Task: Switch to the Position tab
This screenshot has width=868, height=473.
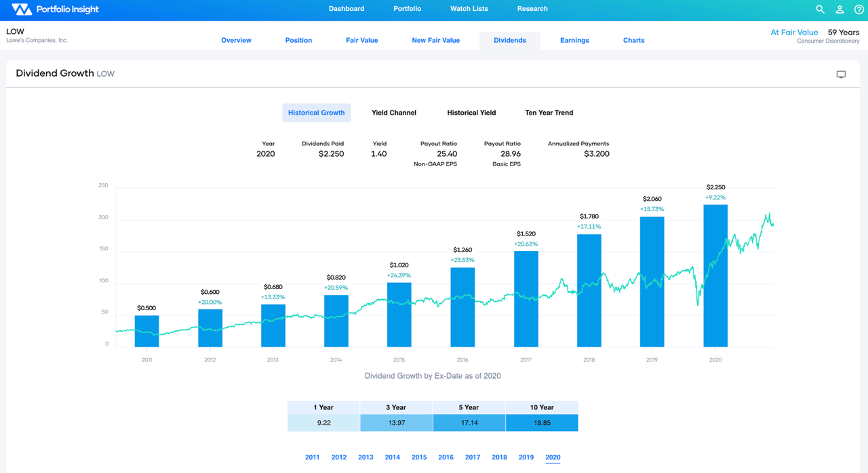Action: tap(298, 40)
